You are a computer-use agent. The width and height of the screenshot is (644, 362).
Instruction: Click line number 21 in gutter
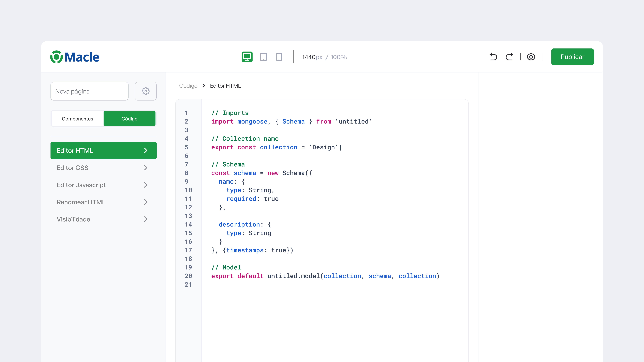188,284
